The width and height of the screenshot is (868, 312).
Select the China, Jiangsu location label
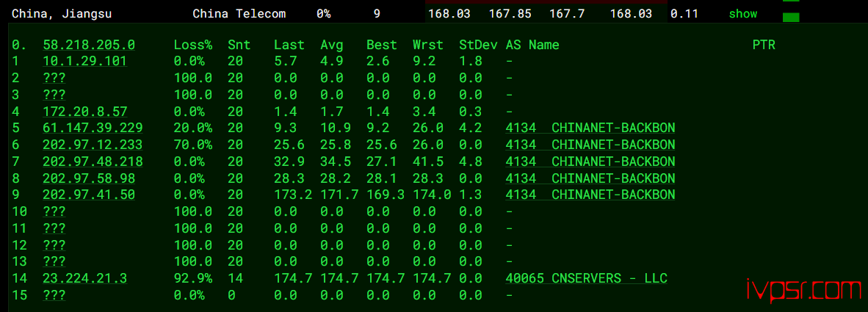coord(62,14)
